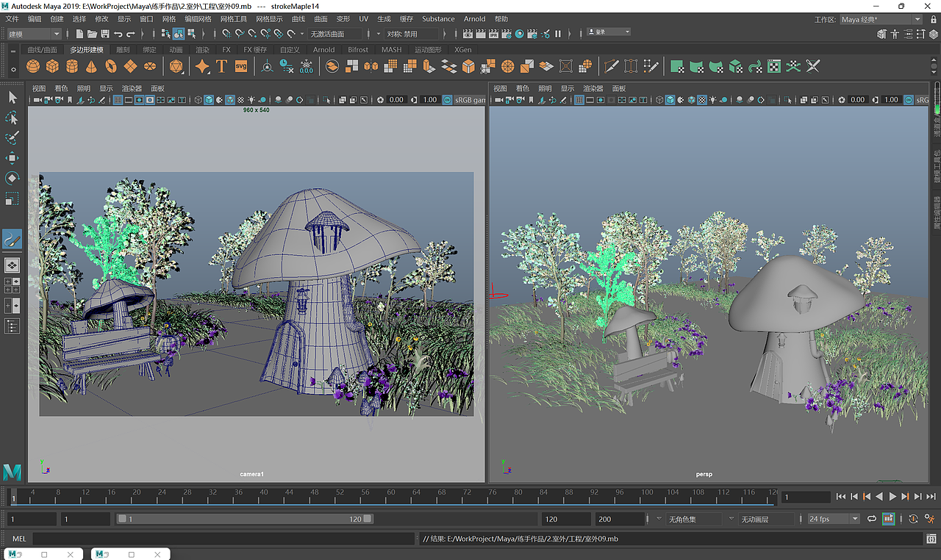This screenshot has height=560, width=941.
Task: Click the Multi-Cut tool shelf icon
Action: [611, 67]
